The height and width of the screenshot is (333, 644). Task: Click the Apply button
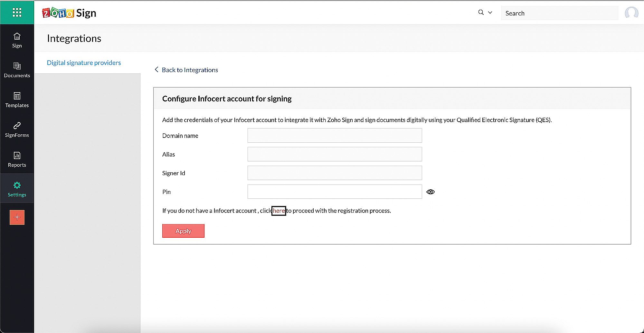(x=183, y=231)
